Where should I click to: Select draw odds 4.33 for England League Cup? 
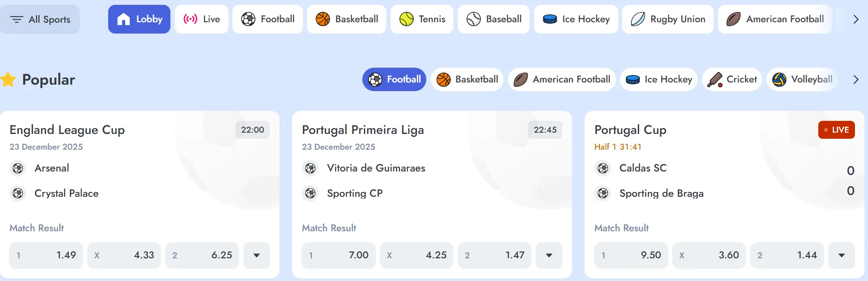pos(124,255)
